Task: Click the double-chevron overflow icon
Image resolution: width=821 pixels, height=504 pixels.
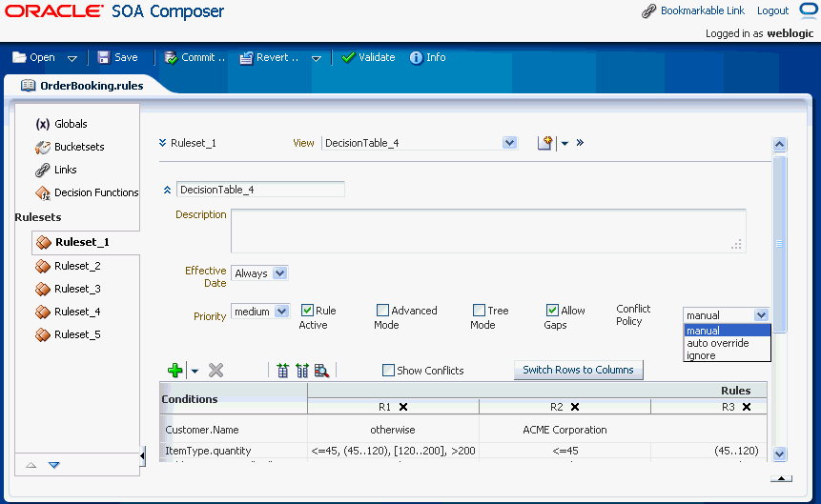Action: pyautogui.click(x=580, y=142)
